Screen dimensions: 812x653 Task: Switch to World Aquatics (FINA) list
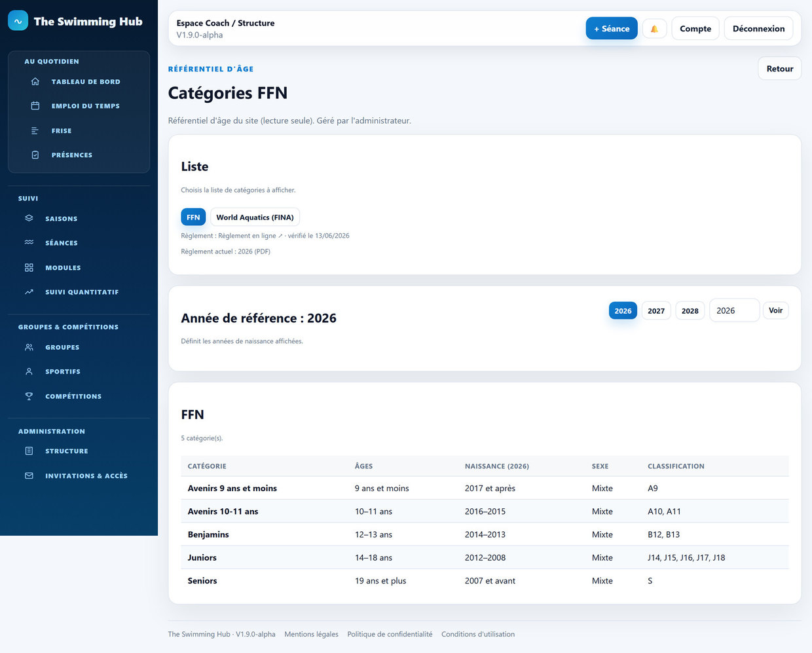point(255,217)
